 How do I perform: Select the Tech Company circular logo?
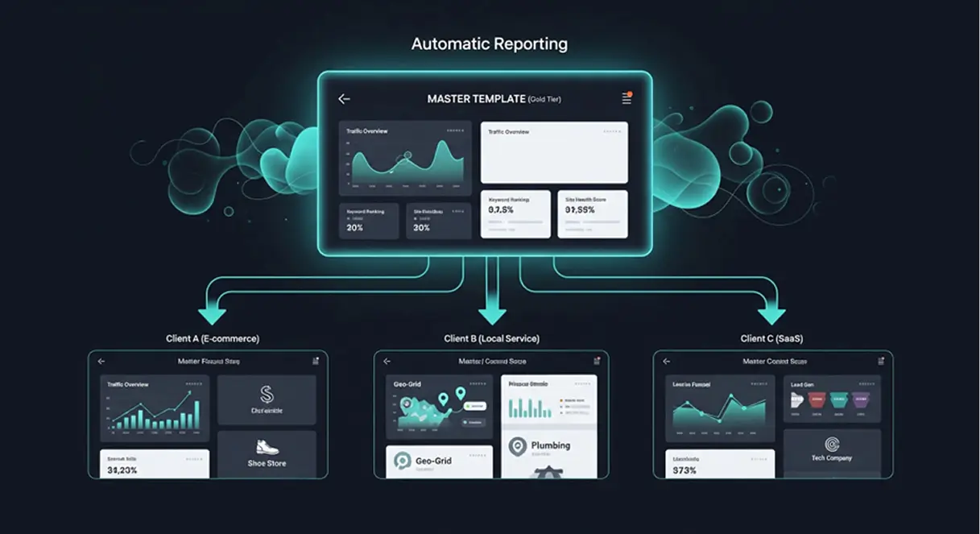point(832,444)
